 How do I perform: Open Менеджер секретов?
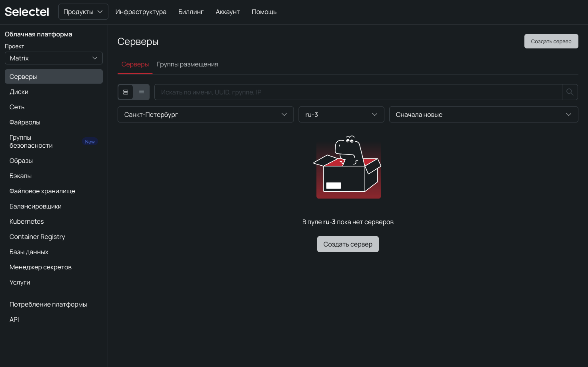click(x=54, y=267)
